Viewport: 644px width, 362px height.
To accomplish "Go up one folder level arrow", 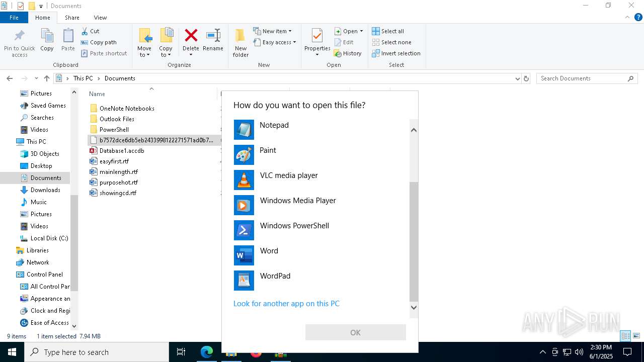I will pos(47,78).
